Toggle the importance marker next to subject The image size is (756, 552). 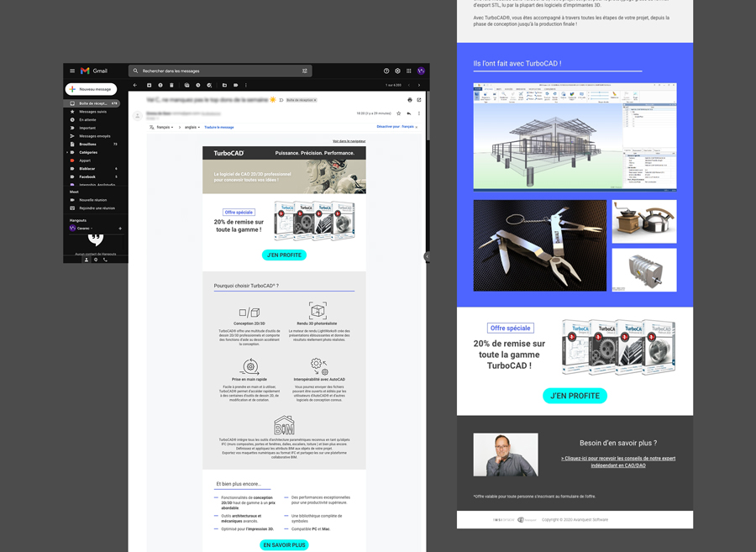(281, 100)
